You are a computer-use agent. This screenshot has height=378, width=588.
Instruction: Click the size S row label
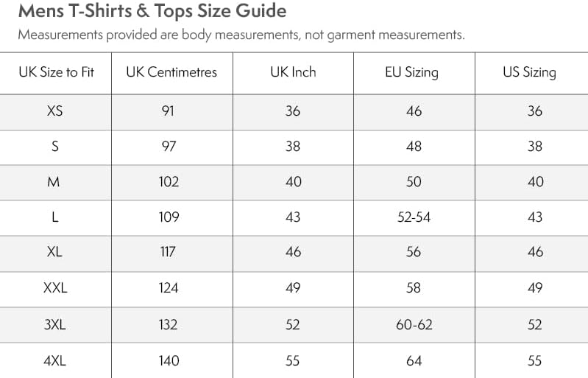click(x=54, y=146)
